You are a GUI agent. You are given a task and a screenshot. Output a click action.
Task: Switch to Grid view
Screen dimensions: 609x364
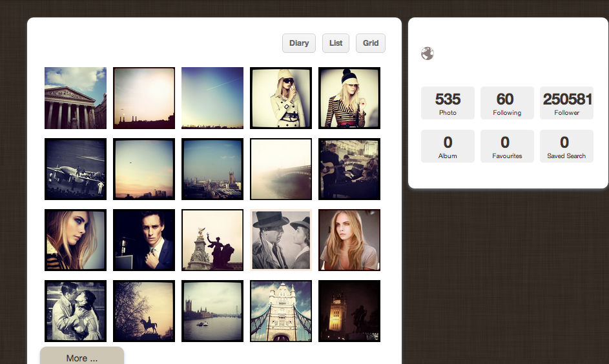point(371,43)
